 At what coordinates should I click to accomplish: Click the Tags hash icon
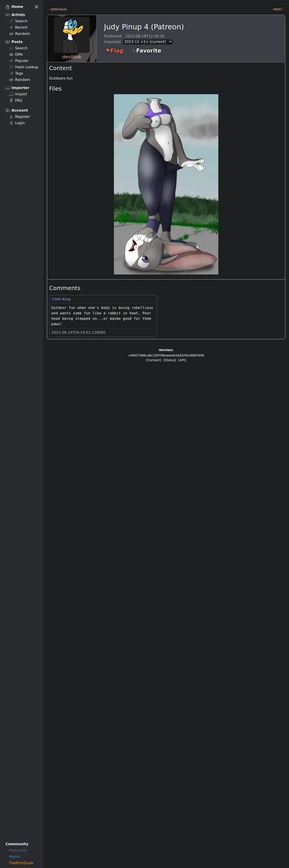pos(11,73)
